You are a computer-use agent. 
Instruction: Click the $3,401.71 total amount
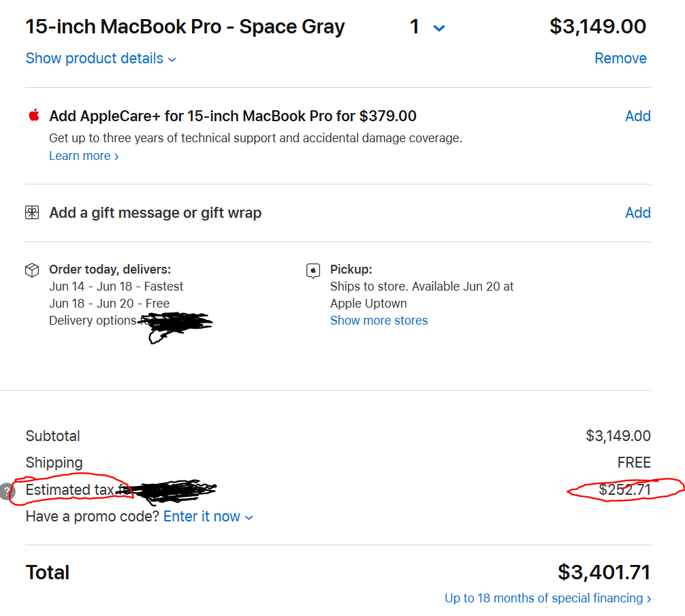pos(603,572)
